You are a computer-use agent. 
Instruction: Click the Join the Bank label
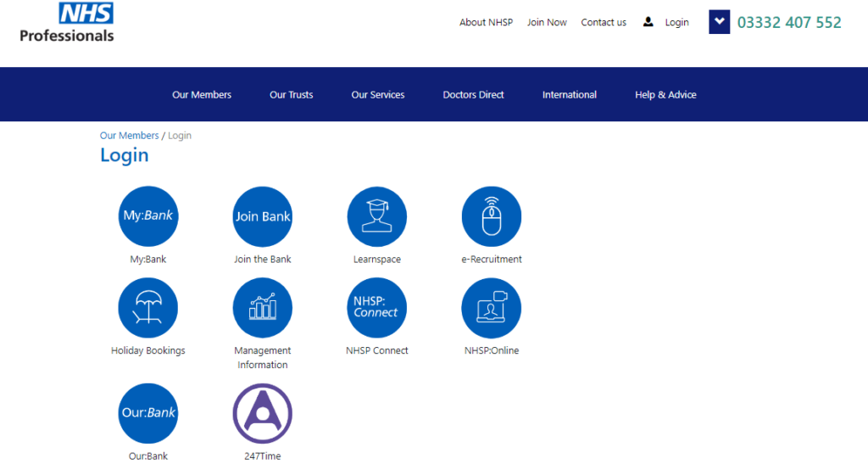[x=263, y=259]
